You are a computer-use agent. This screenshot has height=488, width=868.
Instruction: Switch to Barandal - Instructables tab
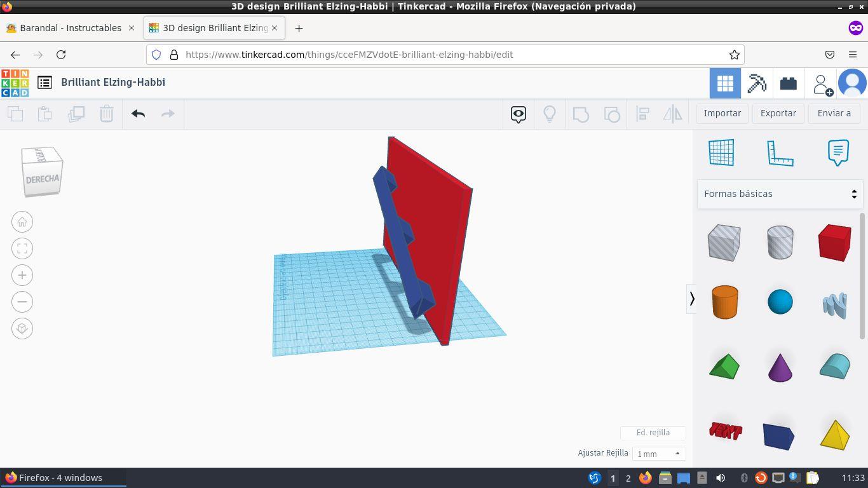(70, 28)
